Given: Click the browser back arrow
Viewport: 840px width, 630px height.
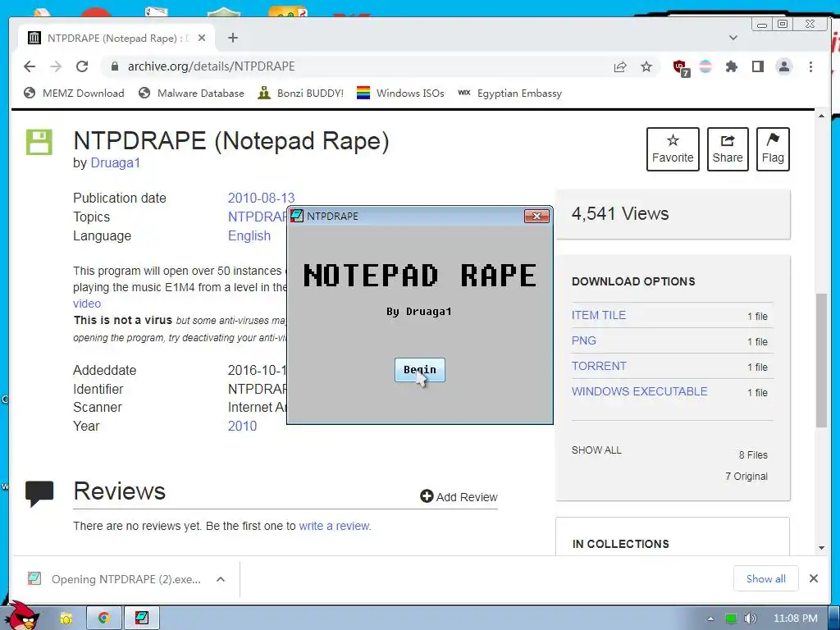Looking at the screenshot, I should [x=30, y=66].
